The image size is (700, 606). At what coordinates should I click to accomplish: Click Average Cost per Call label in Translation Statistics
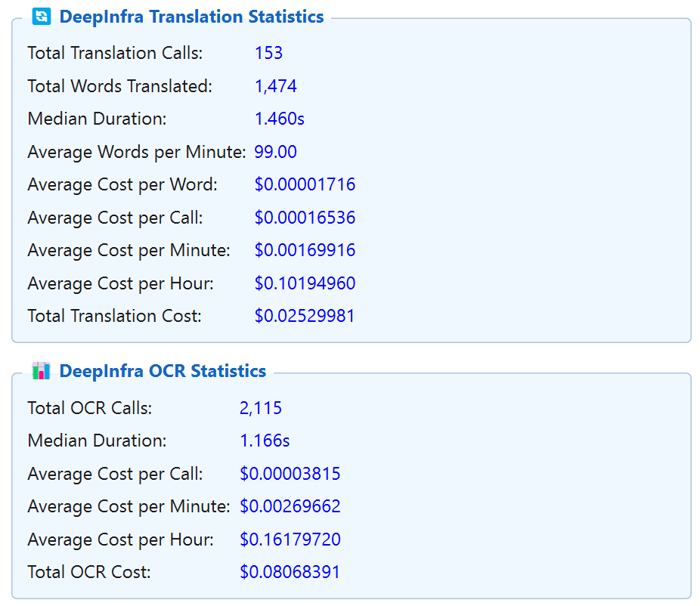click(x=115, y=218)
